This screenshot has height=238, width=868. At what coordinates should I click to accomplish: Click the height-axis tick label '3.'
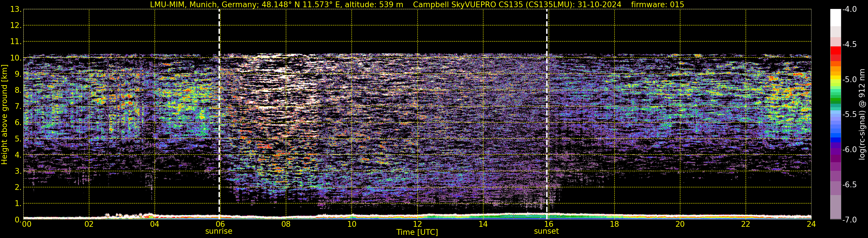18,171
